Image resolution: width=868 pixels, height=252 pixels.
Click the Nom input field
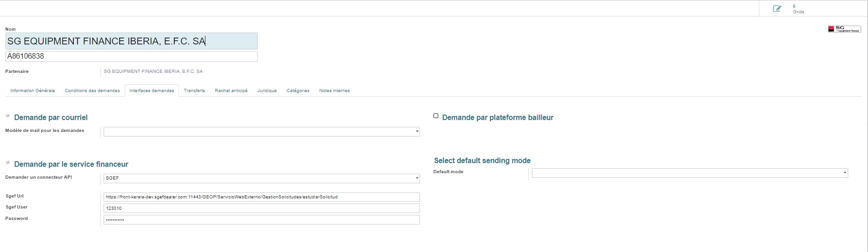click(x=131, y=41)
